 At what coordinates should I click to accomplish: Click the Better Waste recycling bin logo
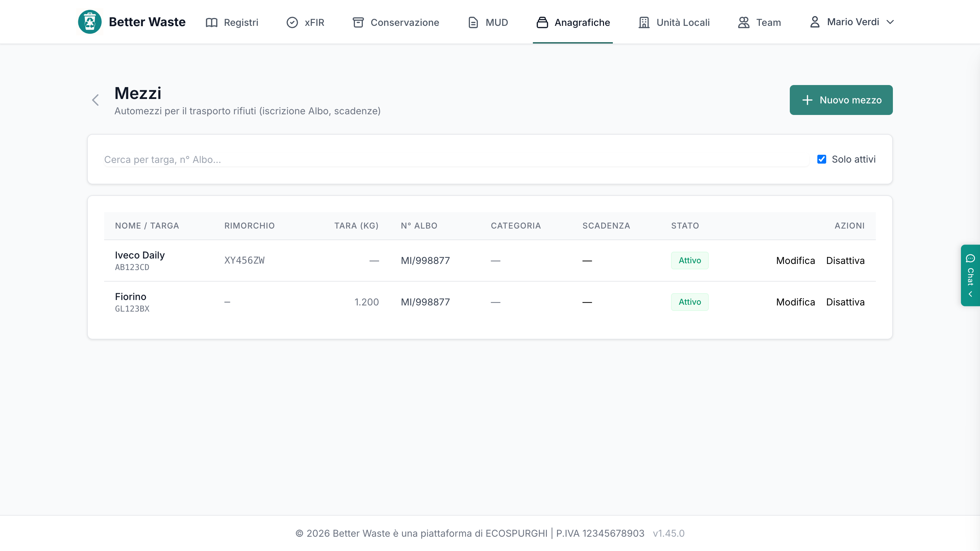click(90, 22)
